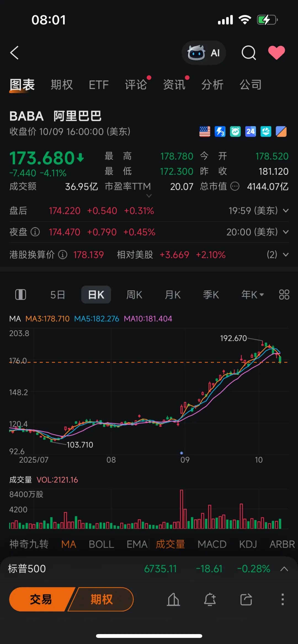Image resolution: width=298 pixels, height=644 pixels.
Task: Expand the 港股换算价 row chevron
Action: point(286,255)
